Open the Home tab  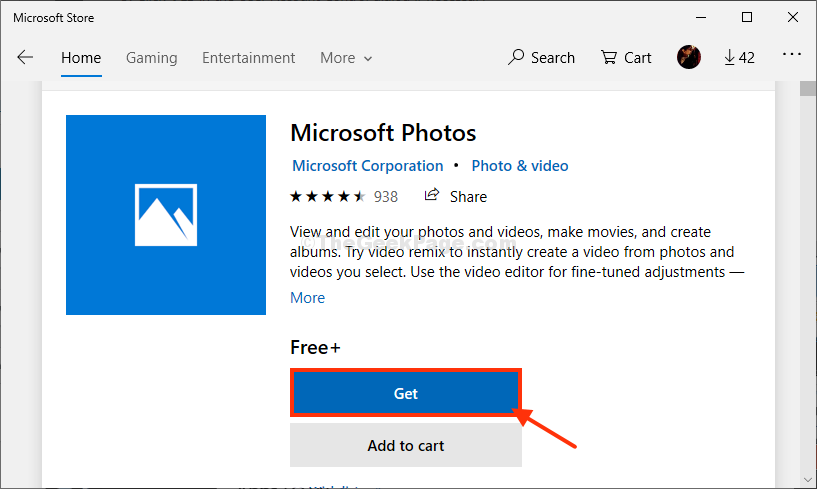point(81,58)
